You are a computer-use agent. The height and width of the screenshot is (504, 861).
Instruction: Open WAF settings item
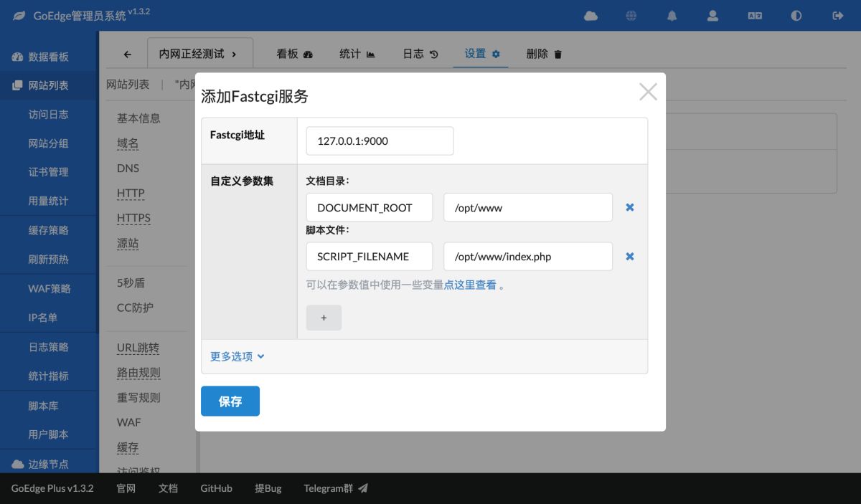tap(129, 422)
